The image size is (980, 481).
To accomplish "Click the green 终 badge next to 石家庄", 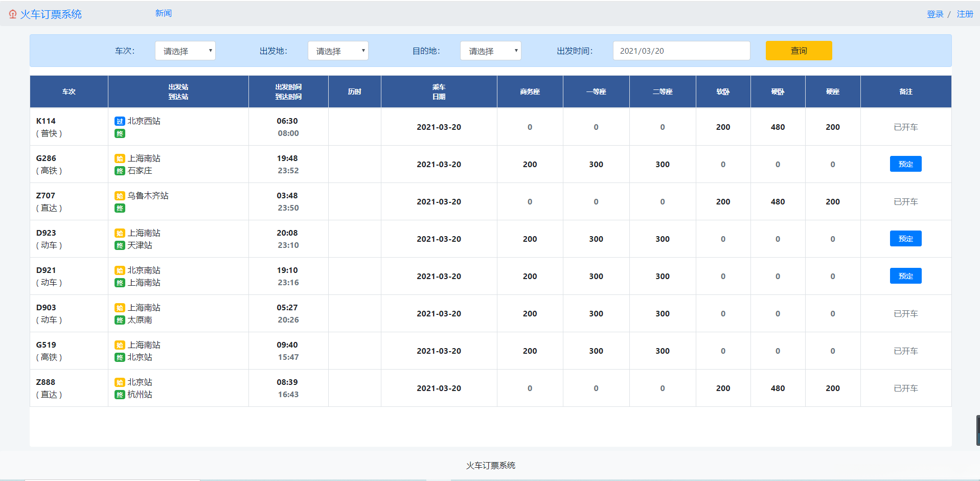I will pyautogui.click(x=120, y=171).
